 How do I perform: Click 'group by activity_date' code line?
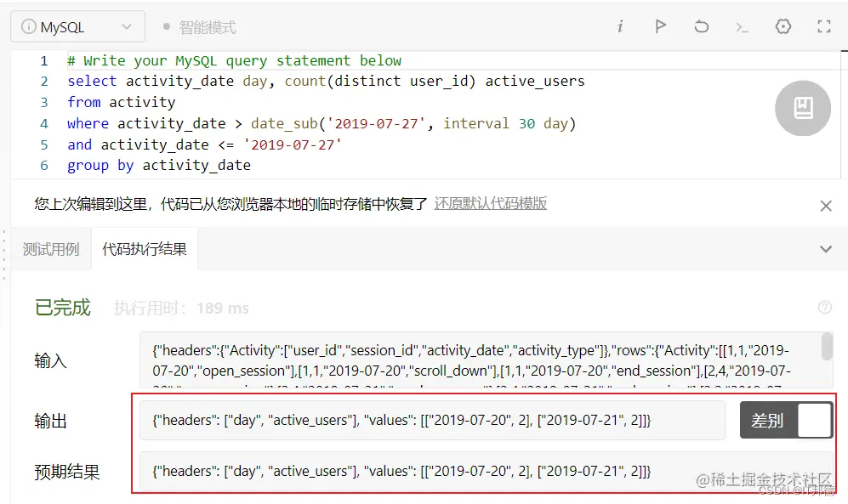click(159, 165)
